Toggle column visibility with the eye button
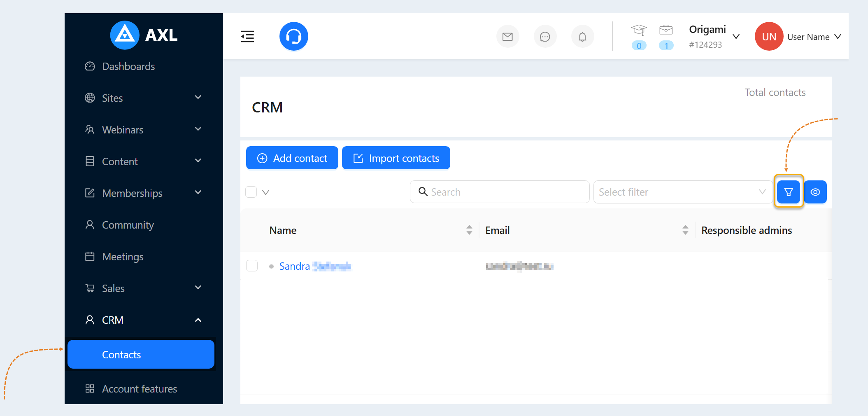The width and height of the screenshot is (868, 416). coord(815,192)
